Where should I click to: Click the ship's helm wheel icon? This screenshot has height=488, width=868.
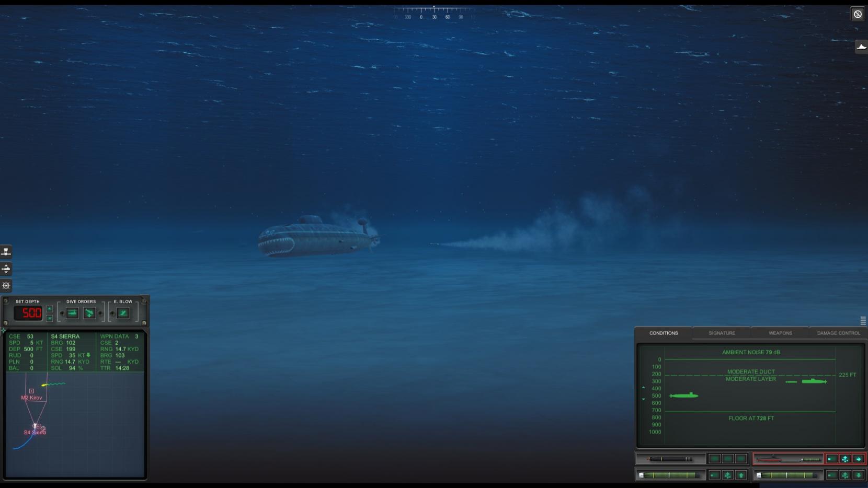click(6, 285)
